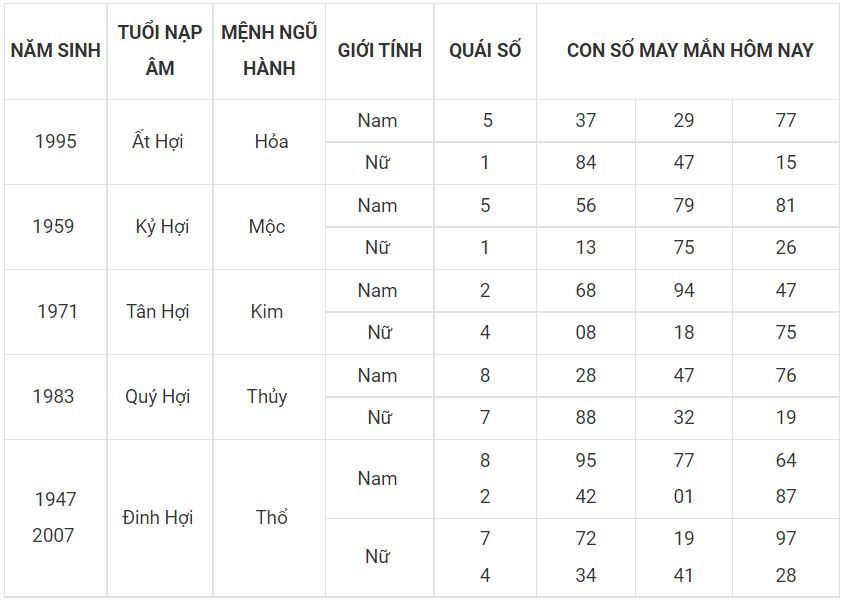
Task: Click birth year 1983 cell
Action: click(x=53, y=397)
